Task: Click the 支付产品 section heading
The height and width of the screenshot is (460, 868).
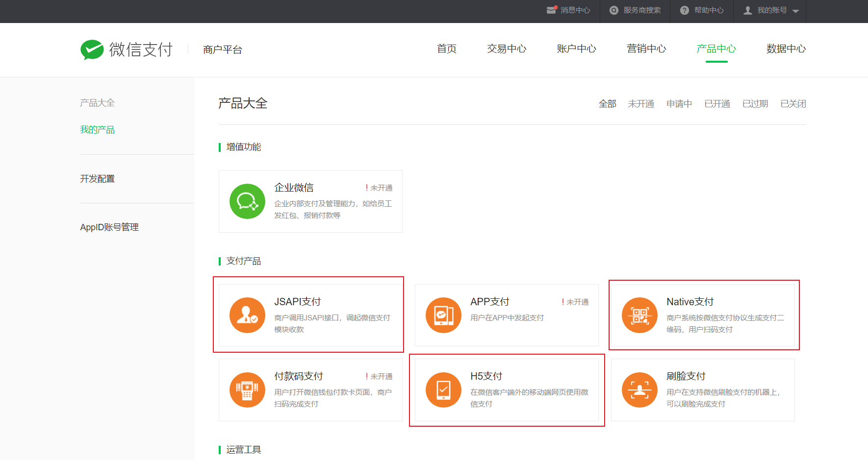Action: (244, 261)
